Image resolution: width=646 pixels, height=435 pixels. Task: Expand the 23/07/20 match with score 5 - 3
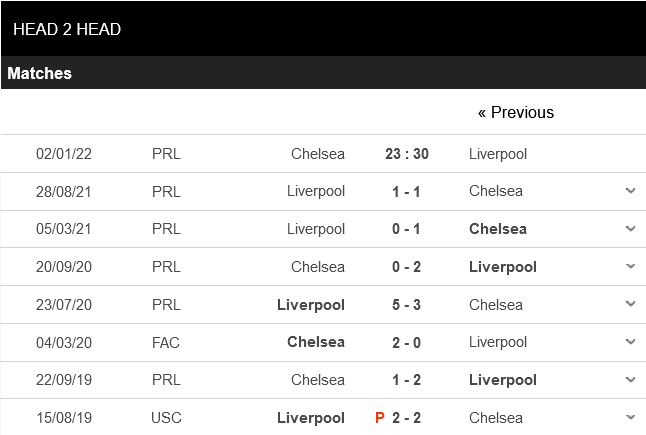(630, 304)
